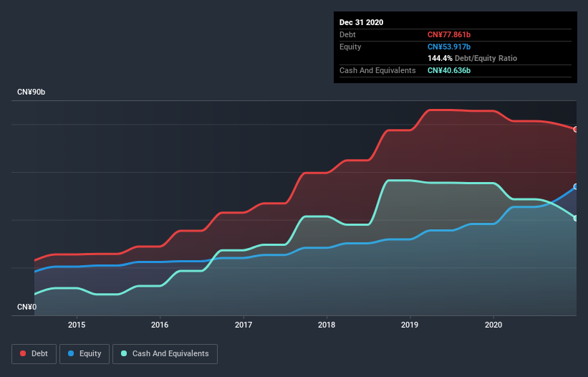Screen dimensions: 588x377
Task: Click the Debt label in the tooltip
Action: point(347,35)
